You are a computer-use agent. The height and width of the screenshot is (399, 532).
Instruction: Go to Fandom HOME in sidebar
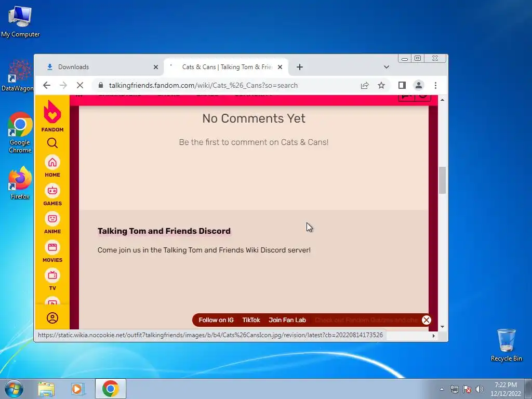(x=52, y=167)
